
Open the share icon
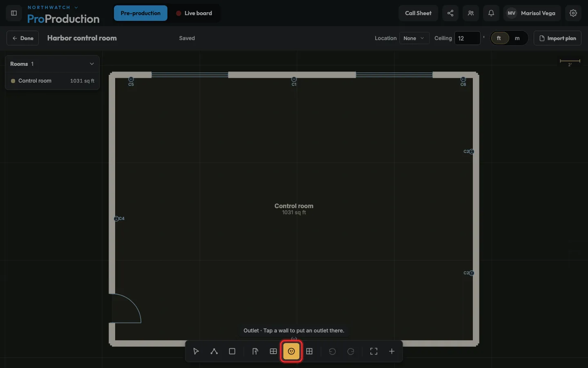coord(450,13)
